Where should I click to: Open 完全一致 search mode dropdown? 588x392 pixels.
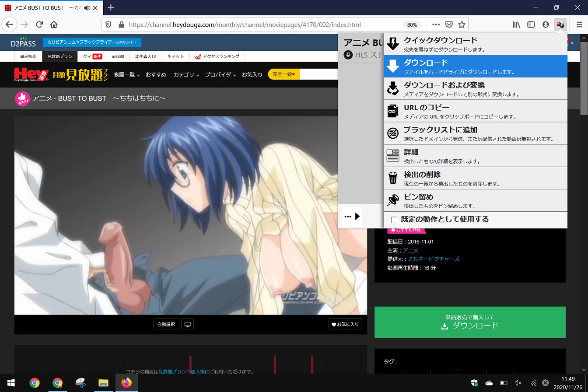click(284, 74)
